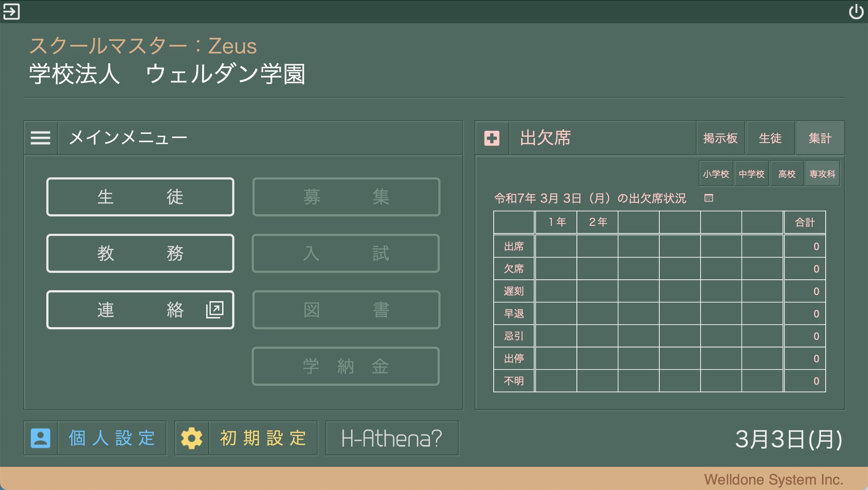Select the 集計 tab
Screen dimensions: 868x490
[x=819, y=138]
